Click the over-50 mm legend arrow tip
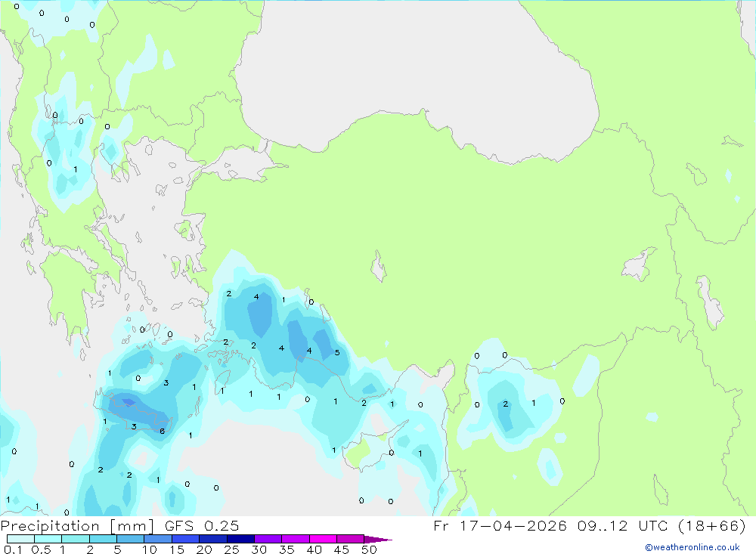756x554 pixels. tap(378, 539)
